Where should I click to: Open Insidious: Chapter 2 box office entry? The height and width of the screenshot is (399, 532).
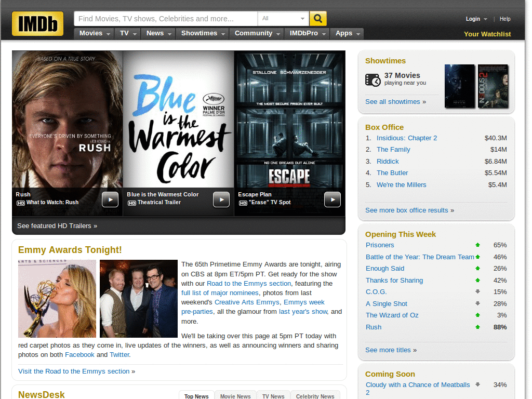point(407,138)
